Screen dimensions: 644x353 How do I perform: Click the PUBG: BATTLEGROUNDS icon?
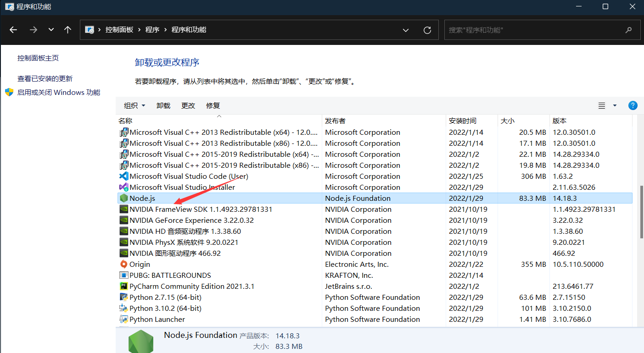click(x=124, y=275)
